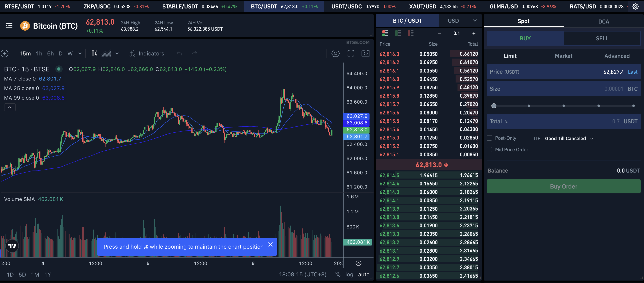Set chart range to 1D

pyautogui.click(x=10, y=275)
